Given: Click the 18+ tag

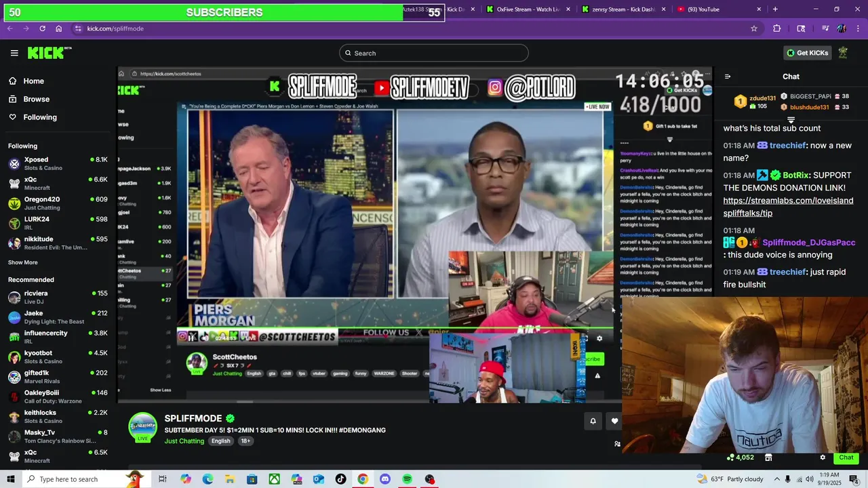Looking at the screenshot, I should tap(245, 441).
